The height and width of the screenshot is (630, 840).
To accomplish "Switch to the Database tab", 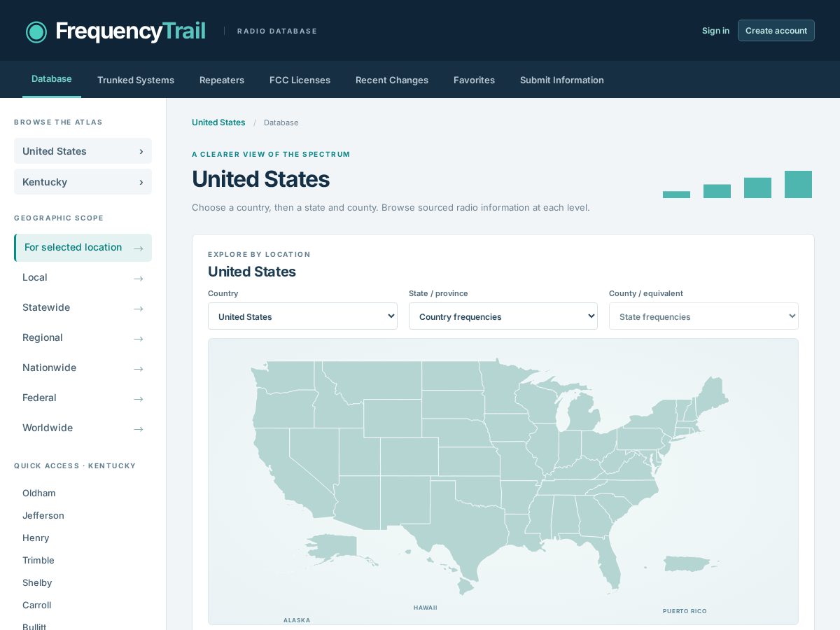I will click(52, 79).
